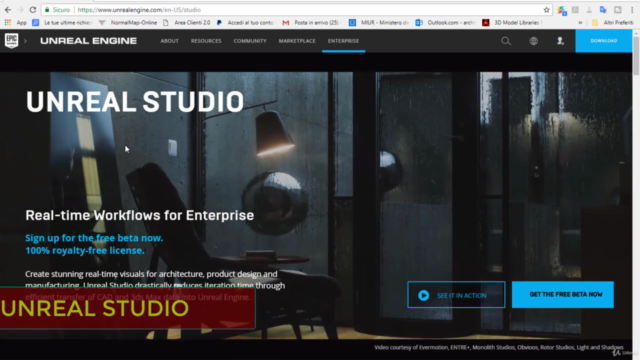The width and height of the screenshot is (640, 360).
Task: Click the red 3D Model Libraries icon
Action: (x=486, y=23)
